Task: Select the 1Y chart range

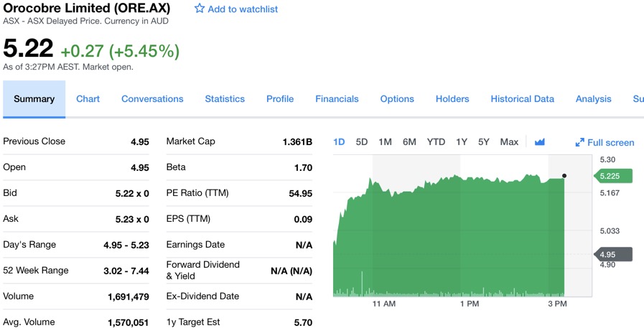Action: pyautogui.click(x=462, y=142)
